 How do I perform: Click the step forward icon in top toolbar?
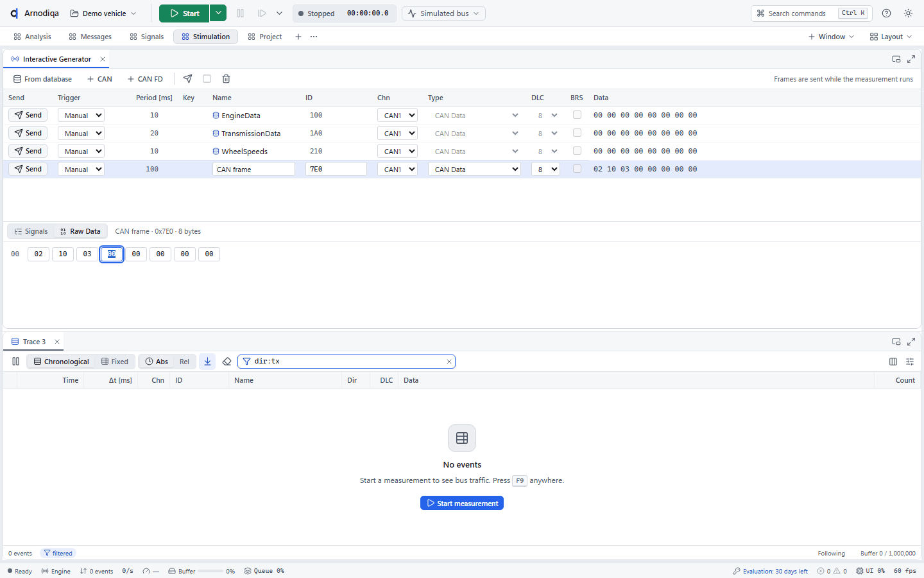point(262,13)
